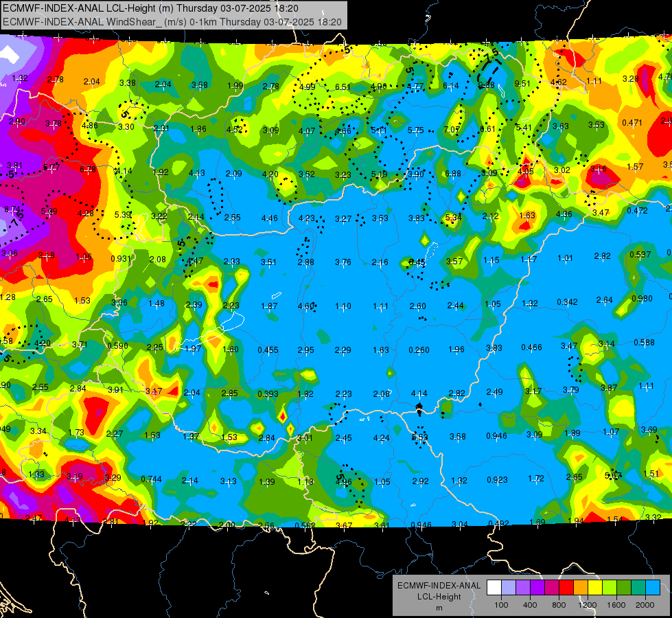
Task: Click the wind shear value 5.75
Action: 416,130
